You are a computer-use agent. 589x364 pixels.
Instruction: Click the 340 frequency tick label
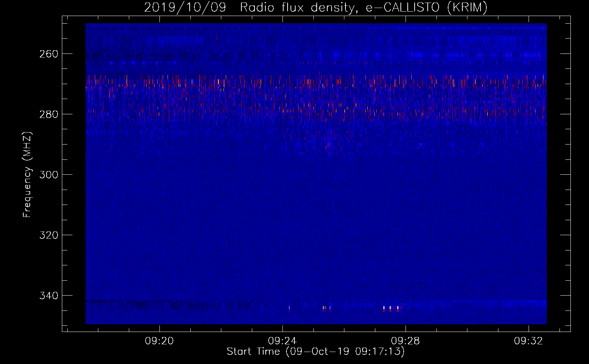click(x=49, y=296)
